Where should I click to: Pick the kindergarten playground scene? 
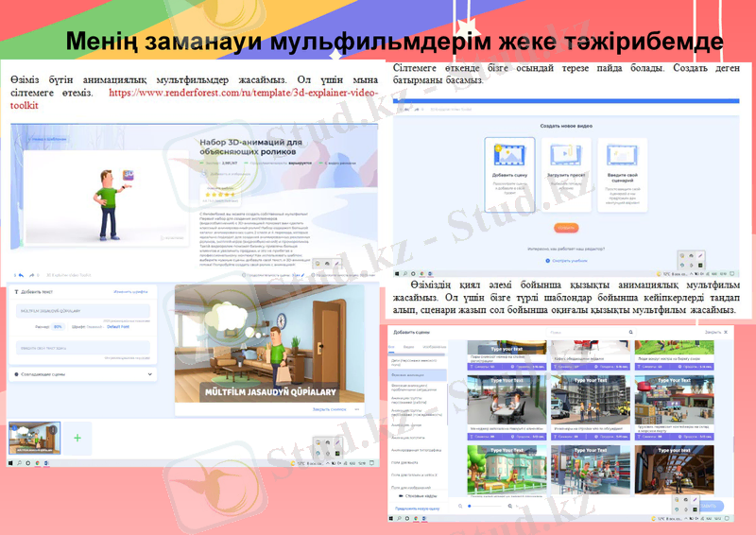pyautogui.click(x=507, y=471)
